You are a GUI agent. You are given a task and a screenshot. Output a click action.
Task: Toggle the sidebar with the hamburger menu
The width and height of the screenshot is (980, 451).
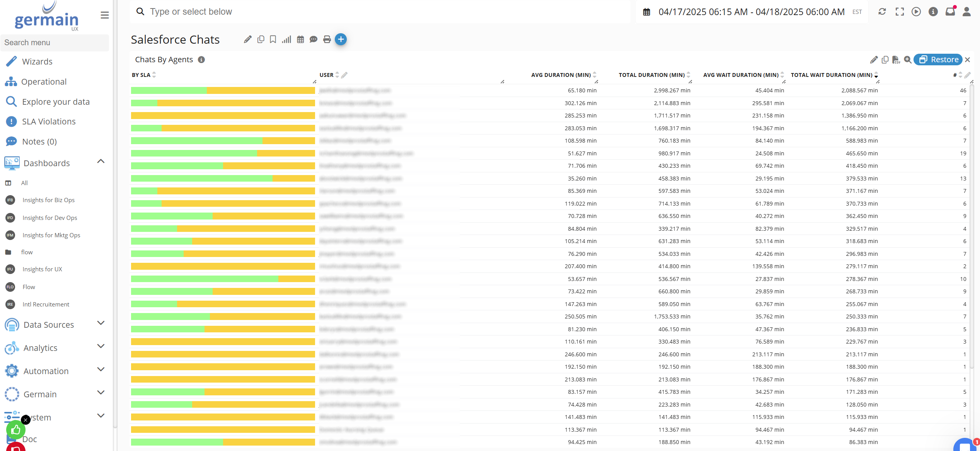104,15
